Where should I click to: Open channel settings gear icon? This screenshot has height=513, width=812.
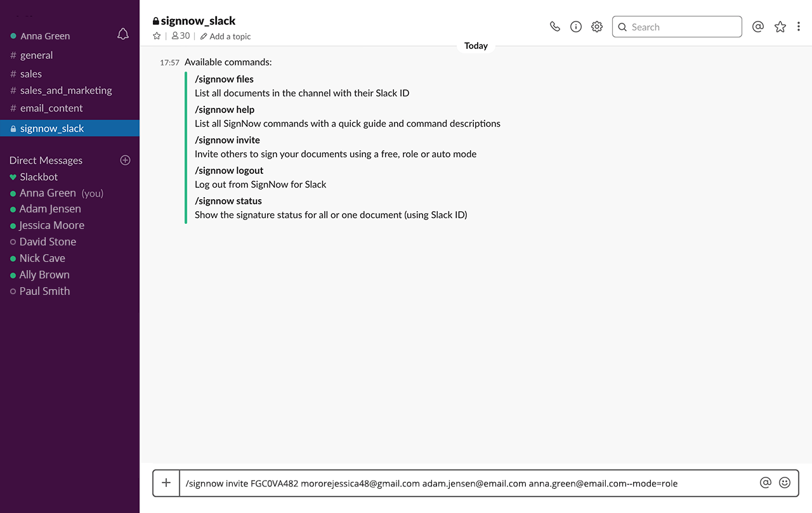point(597,27)
